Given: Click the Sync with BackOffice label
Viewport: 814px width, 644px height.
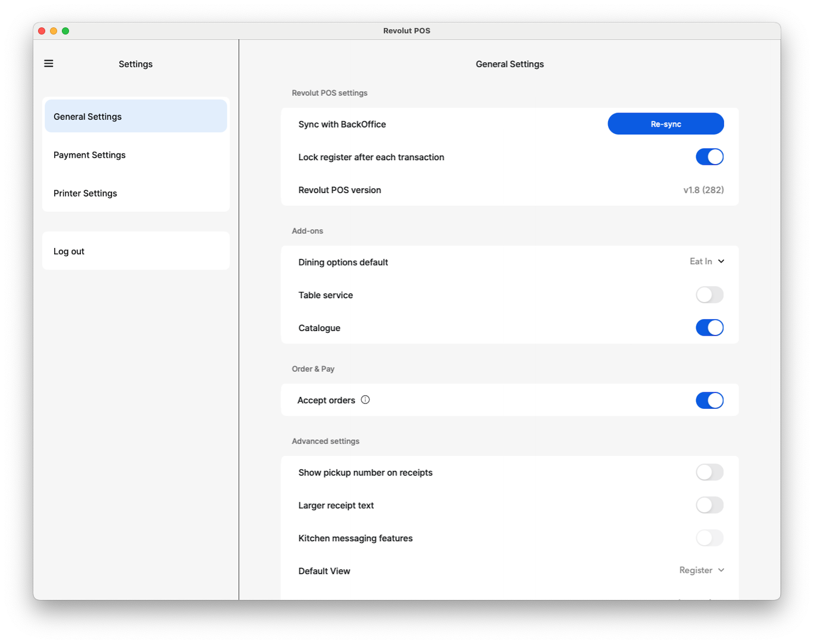Looking at the screenshot, I should click(x=342, y=124).
